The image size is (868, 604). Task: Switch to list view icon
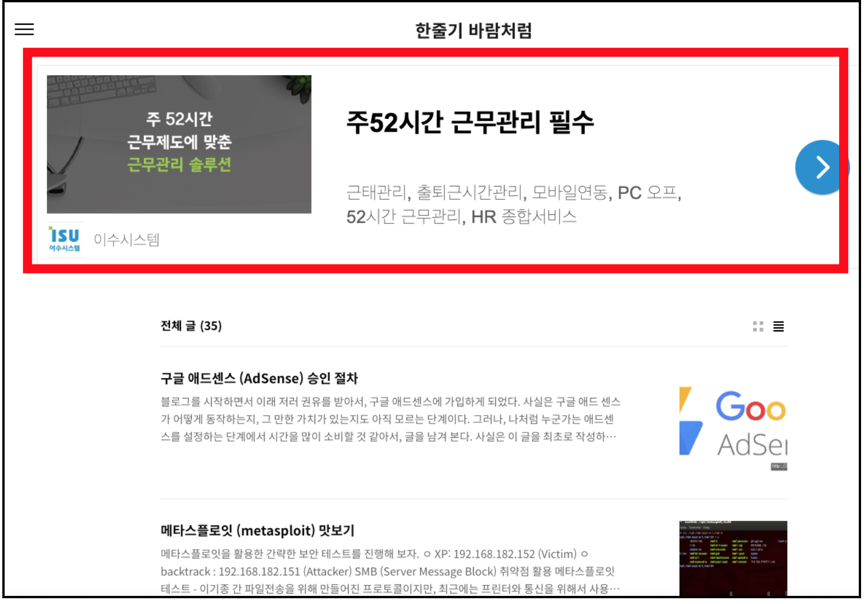click(778, 327)
